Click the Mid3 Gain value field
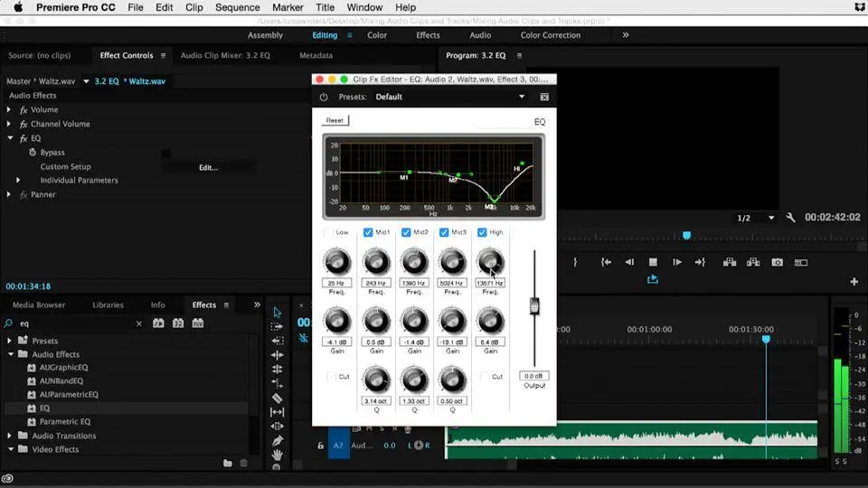 coord(452,342)
